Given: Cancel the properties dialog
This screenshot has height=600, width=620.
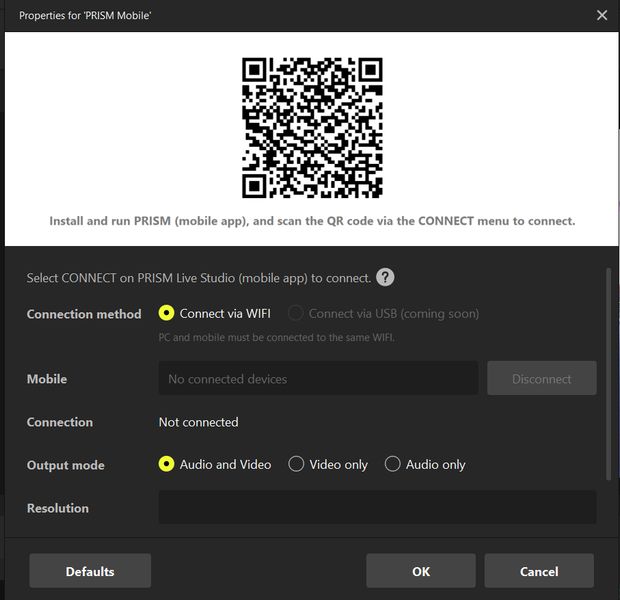Looking at the screenshot, I should point(539,571).
